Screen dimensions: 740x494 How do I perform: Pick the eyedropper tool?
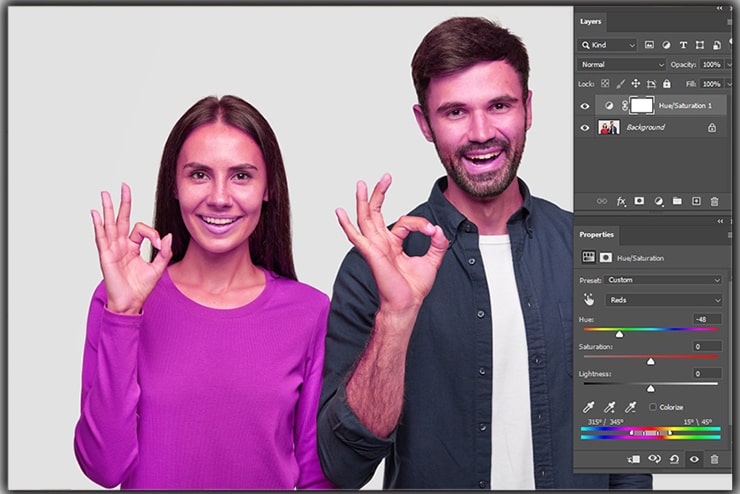point(589,407)
